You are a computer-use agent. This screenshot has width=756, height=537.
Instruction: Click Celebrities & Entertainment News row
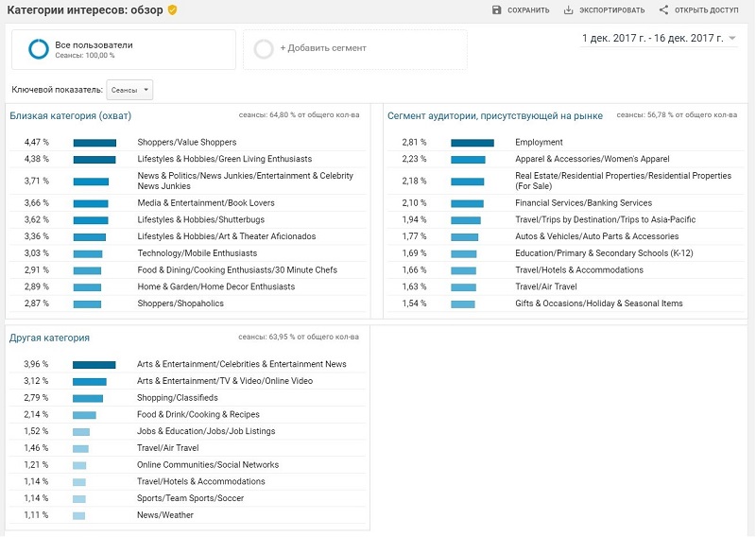(187, 364)
